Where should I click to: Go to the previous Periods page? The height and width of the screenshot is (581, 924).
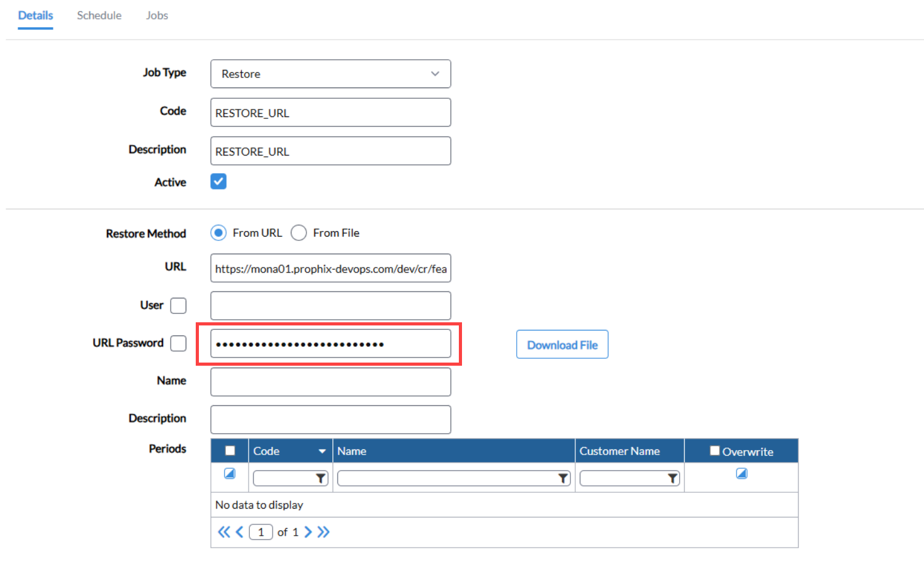(239, 532)
